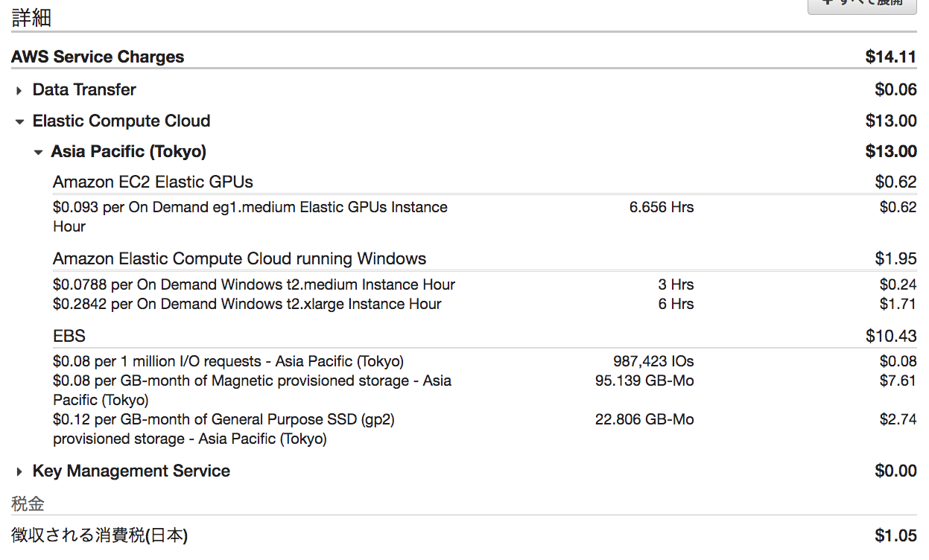This screenshot has width=929, height=560.
Task: Click the Data Transfer label
Action: click(84, 90)
